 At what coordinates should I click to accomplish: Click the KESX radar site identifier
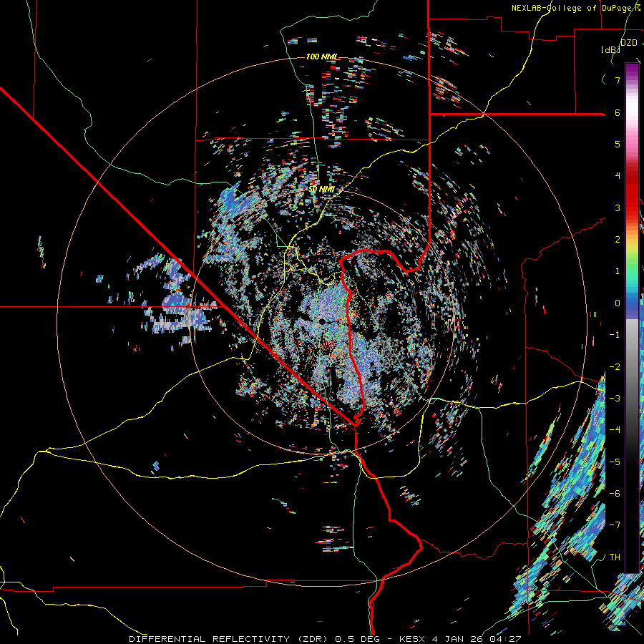tap(411, 639)
